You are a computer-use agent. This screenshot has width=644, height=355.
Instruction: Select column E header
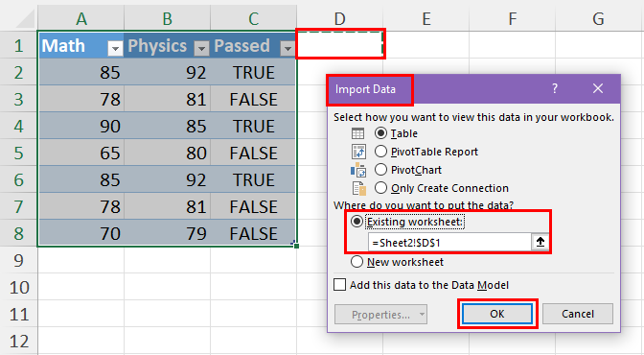(425, 19)
